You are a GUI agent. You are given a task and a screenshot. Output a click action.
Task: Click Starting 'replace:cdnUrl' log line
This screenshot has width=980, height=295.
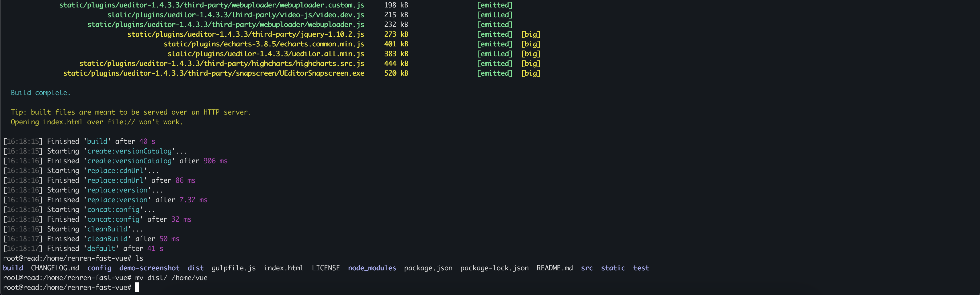click(81, 171)
